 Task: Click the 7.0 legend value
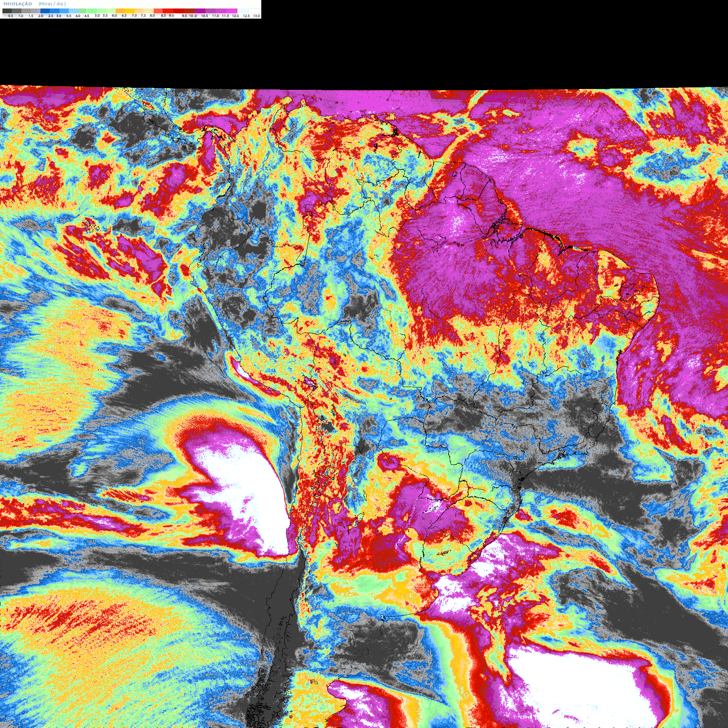(134, 15)
